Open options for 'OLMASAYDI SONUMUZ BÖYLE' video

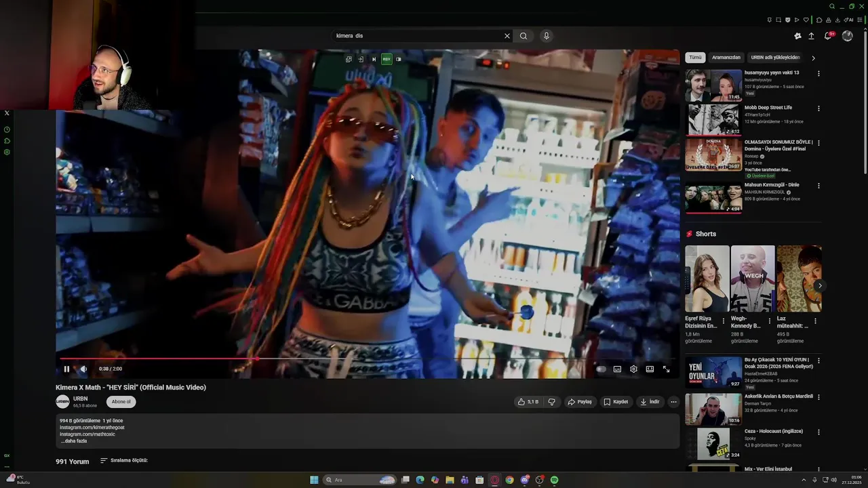coord(818,143)
